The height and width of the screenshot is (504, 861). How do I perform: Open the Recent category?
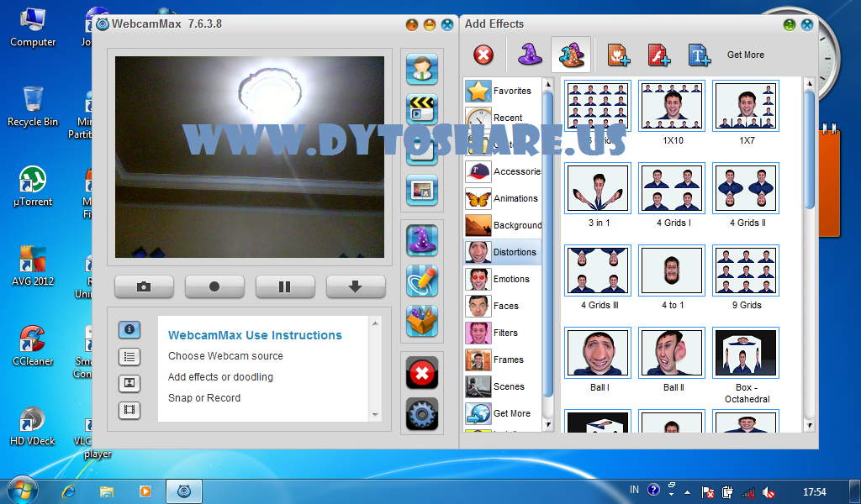(503, 118)
